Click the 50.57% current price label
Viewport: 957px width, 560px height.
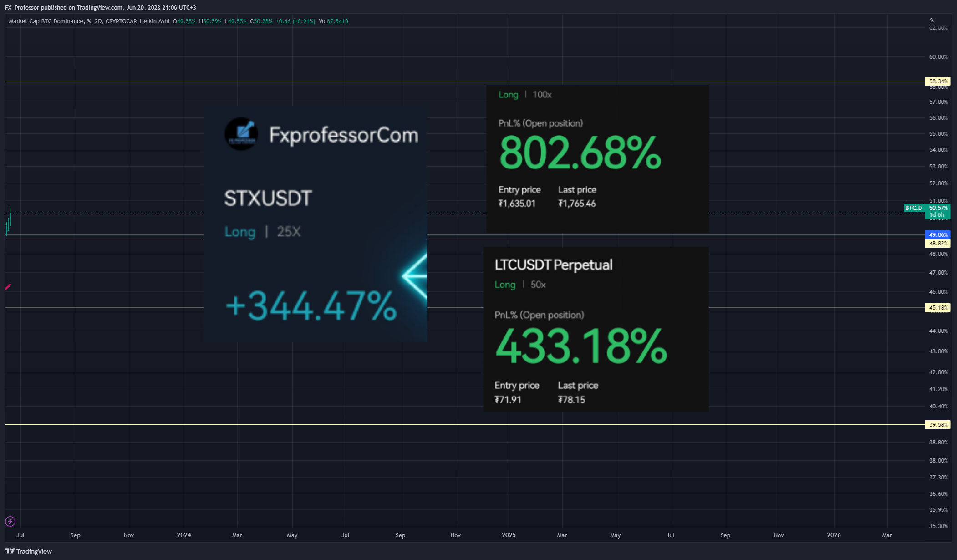click(938, 211)
